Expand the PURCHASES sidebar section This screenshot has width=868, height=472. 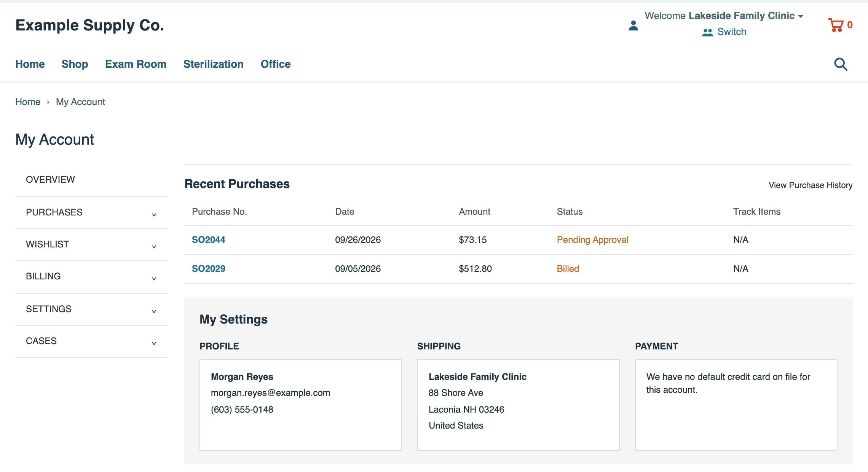tap(91, 212)
